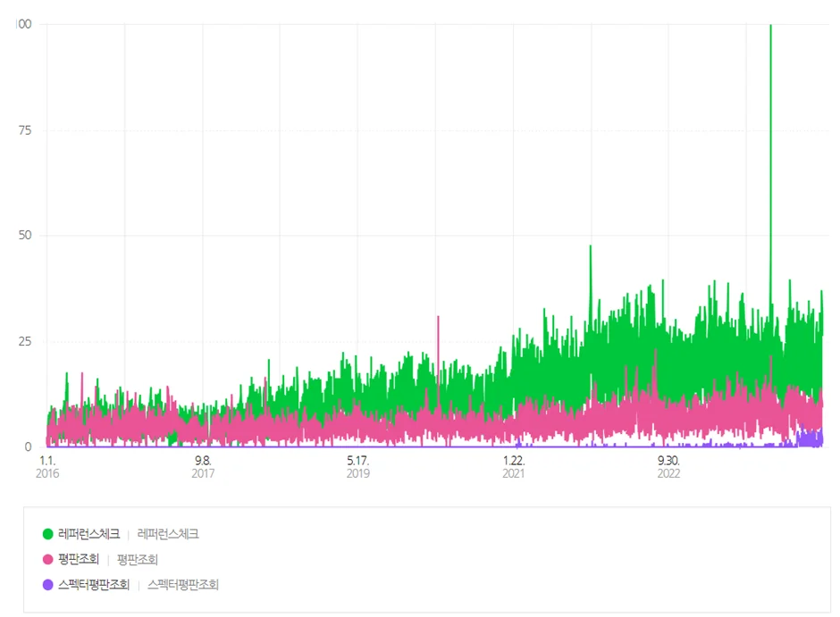Click the 5.17. 2019 x-axis label
Image resolution: width=840 pixels, height=617 pixels.
358,466
